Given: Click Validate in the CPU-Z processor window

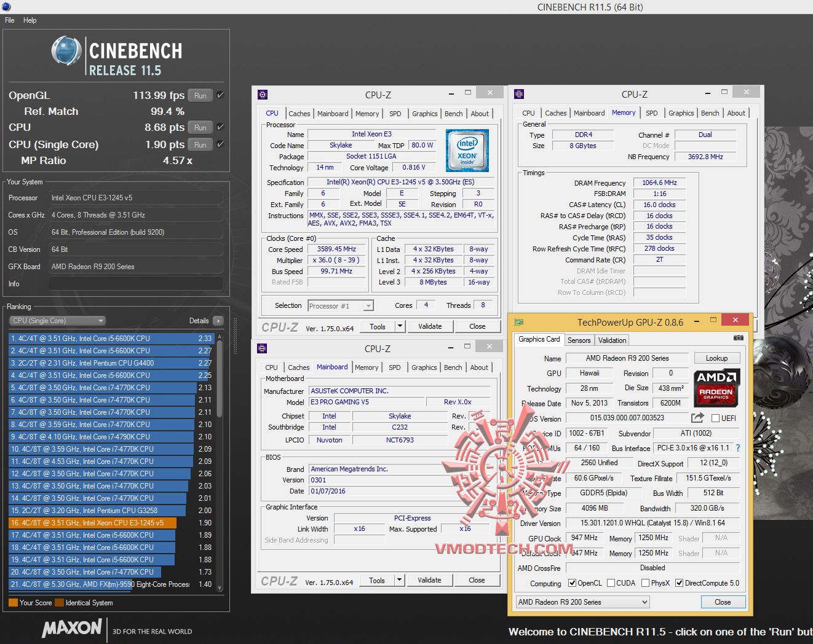Looking at the screenshot, I should (x=430, y=326).
